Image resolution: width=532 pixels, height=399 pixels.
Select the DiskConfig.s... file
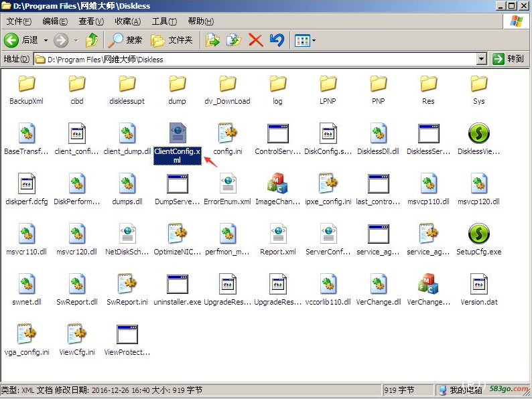point(328,139)
